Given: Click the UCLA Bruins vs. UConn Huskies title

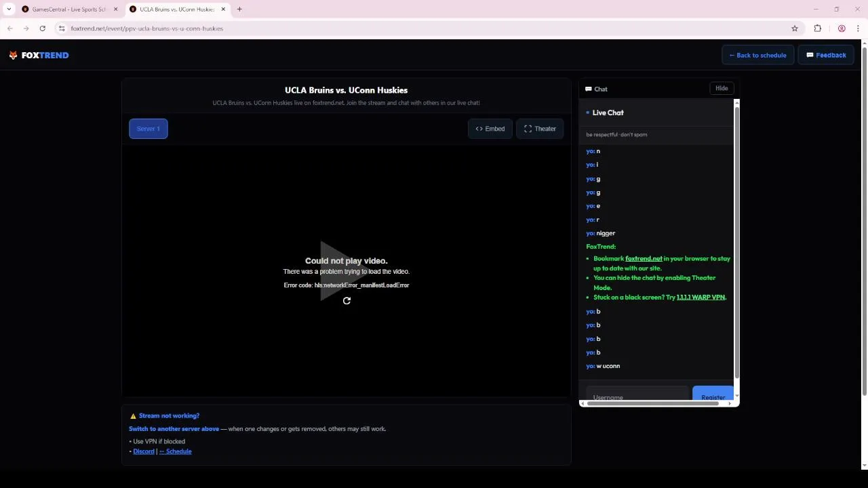Looking at the screenshot, I should coord(346,90).
